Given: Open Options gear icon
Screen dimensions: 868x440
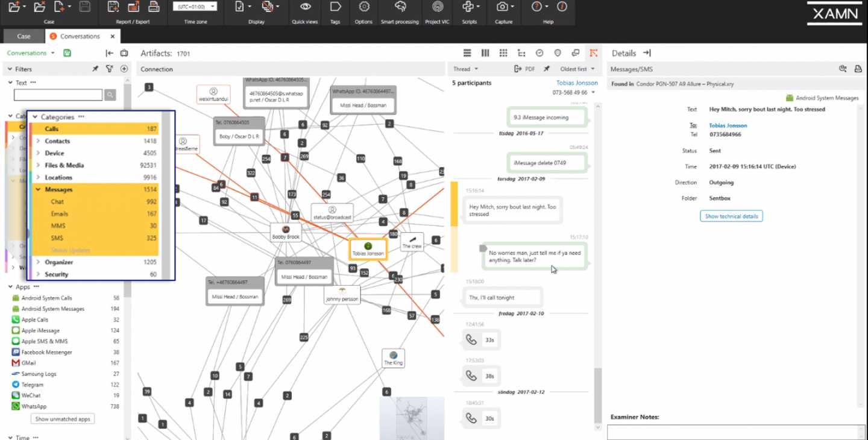Looking at the screenshot, I should pyautogui.click(x=363, y=7).
